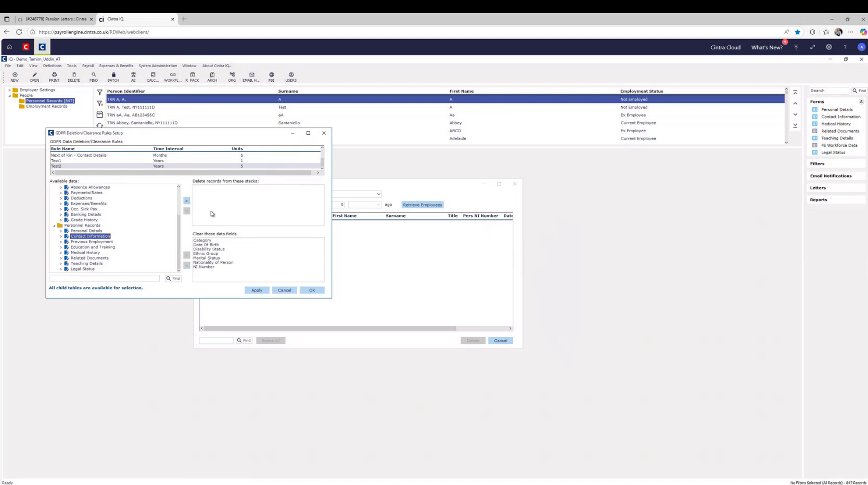Open the USERS toolbar icon

coord(291,77)
